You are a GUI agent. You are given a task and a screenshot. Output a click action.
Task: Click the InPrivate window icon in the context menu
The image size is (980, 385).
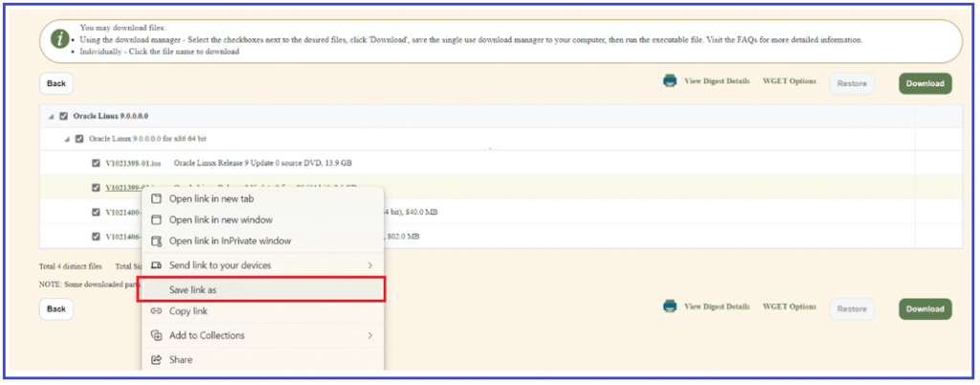[x=156, y=241]
